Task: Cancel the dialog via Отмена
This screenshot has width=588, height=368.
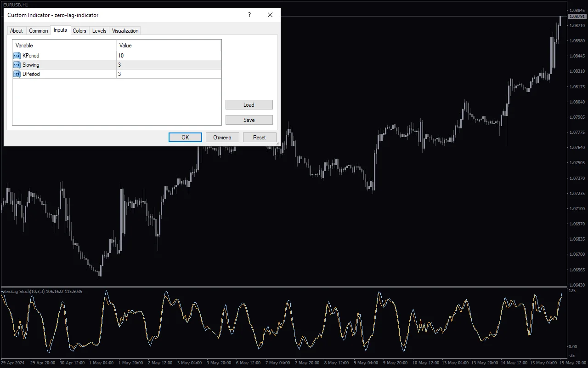Action: (222, 137)
